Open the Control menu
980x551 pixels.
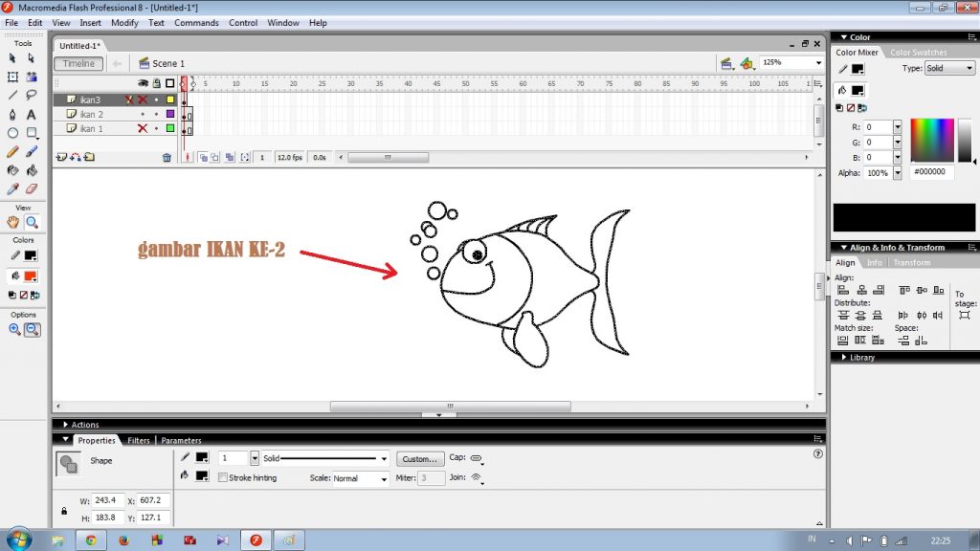pyautogui.click(x=243, y=23)
